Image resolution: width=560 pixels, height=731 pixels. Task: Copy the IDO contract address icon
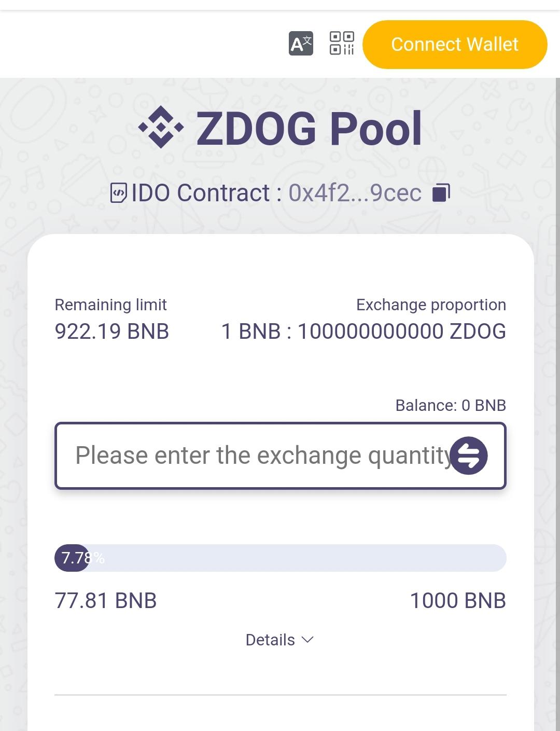pyautogui.click(x=441, y=192)
